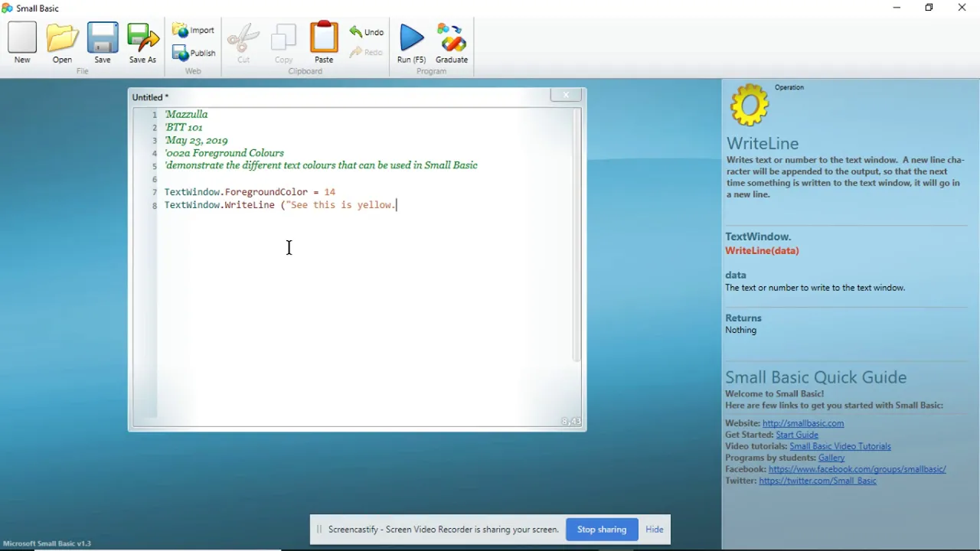Click the TextWindow.WriteLine code line
Screen dimensions: 980x551
tap(280, 205)
